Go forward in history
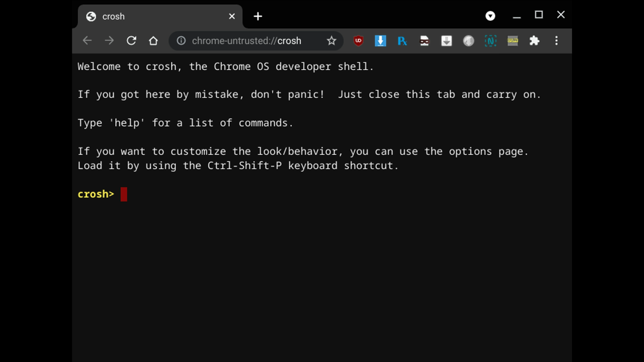Image resolution: width=644 pixels, height=362 pixels. point(109,41)
